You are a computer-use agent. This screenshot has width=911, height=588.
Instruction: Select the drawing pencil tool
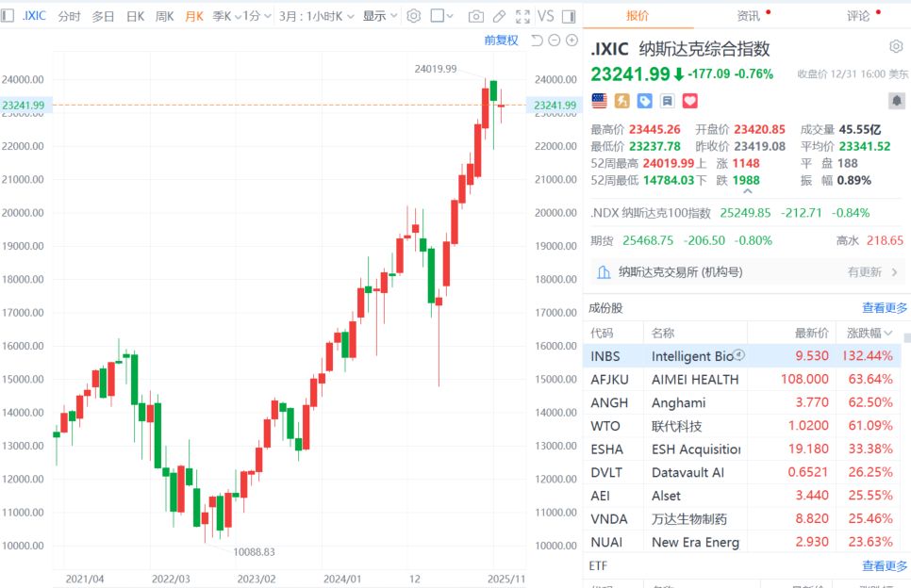(500, 16)
